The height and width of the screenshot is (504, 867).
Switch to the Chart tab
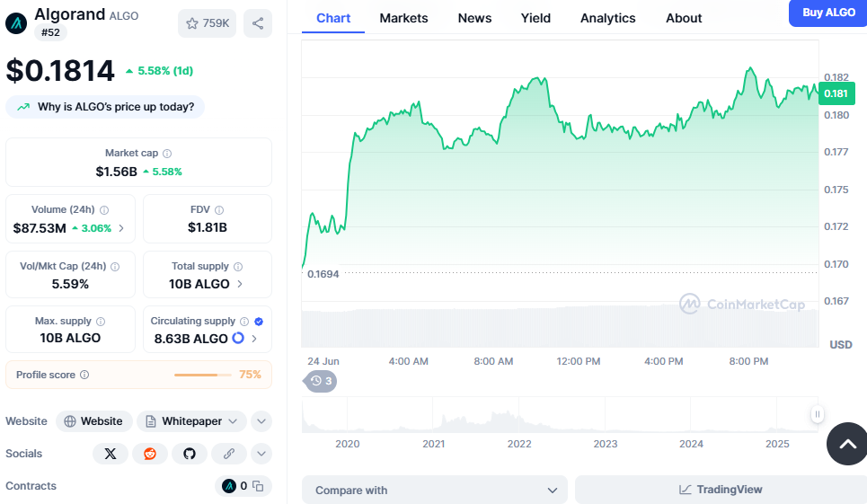click(333, 18)
